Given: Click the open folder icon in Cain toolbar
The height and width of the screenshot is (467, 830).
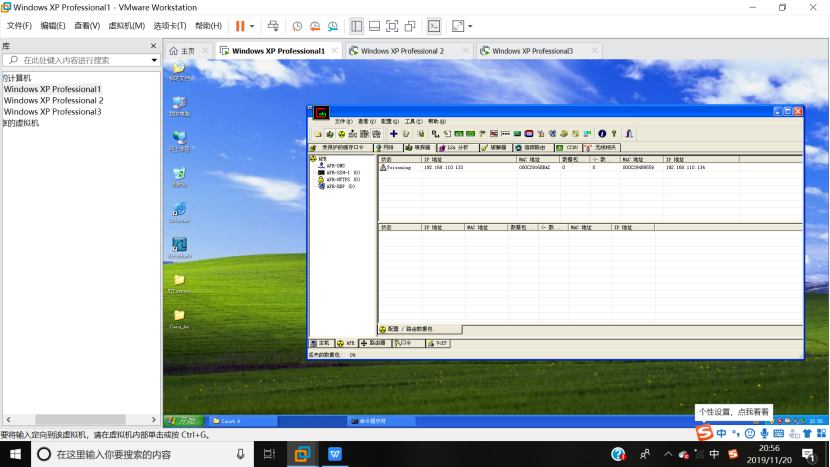Looking at the screenshot, I should point(318,134).
